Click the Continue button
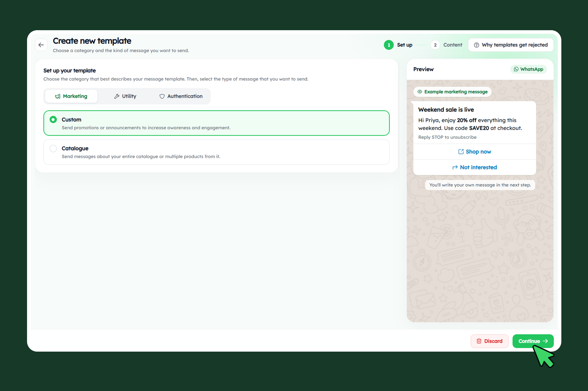This screenshot has width=588, height=391. pyautogui.click(x=533, y=341)
